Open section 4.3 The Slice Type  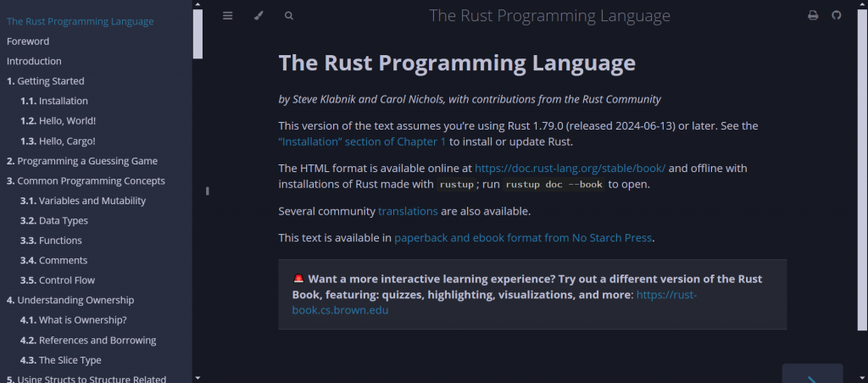pyautogui.click(x=61, y=360)
